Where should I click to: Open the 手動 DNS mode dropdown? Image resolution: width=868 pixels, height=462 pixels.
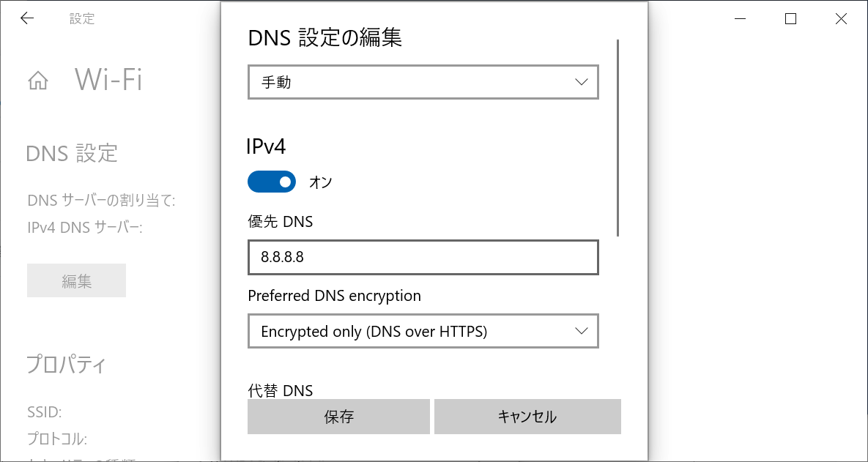[423, 82]
